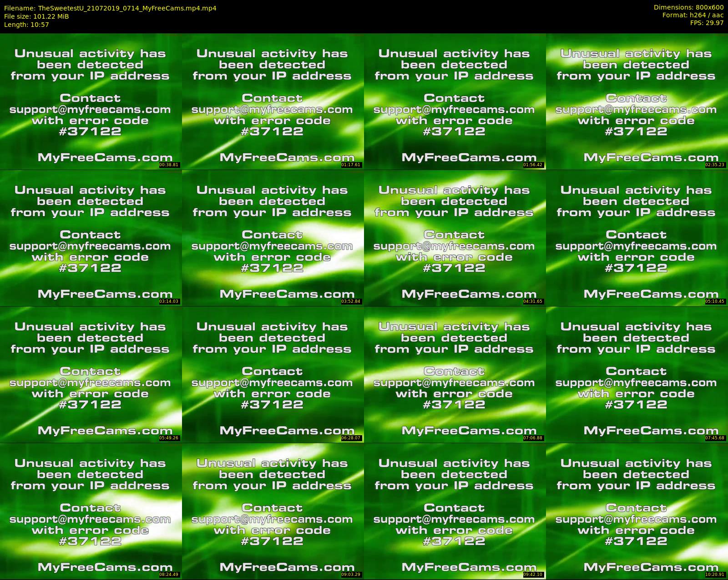Click the 'File size: 101.22 MiB' text

coord(36,16)
